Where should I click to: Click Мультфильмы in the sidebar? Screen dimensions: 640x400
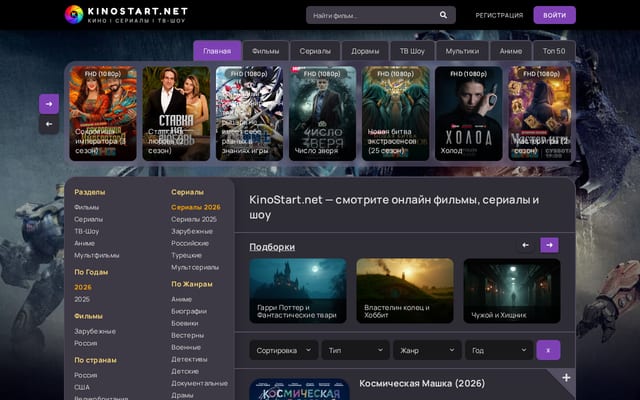point(97,255)
